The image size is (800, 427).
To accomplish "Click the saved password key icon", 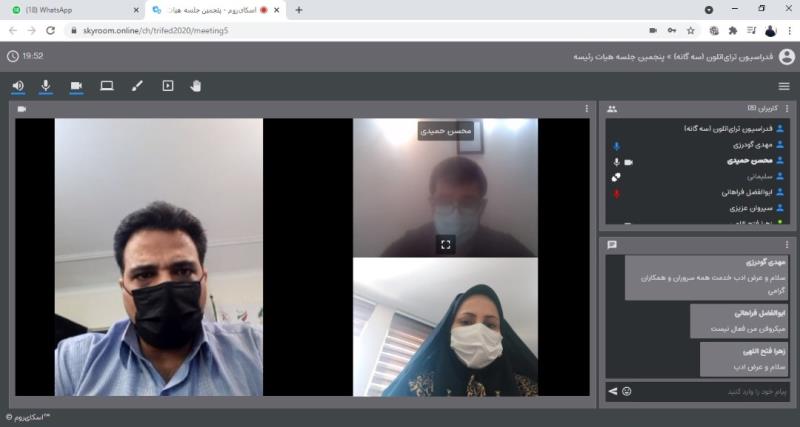I will (672, 31).
